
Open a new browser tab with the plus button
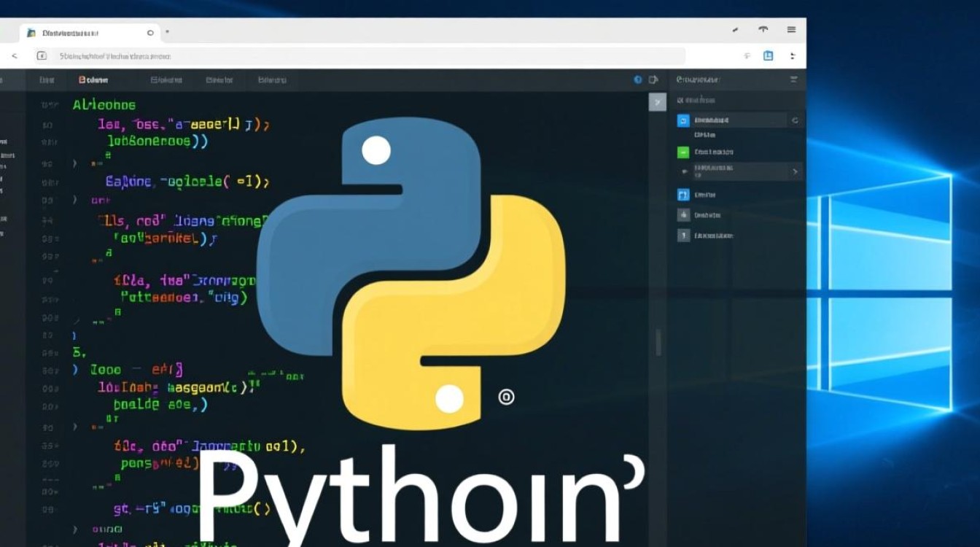(x=167, y=32)
